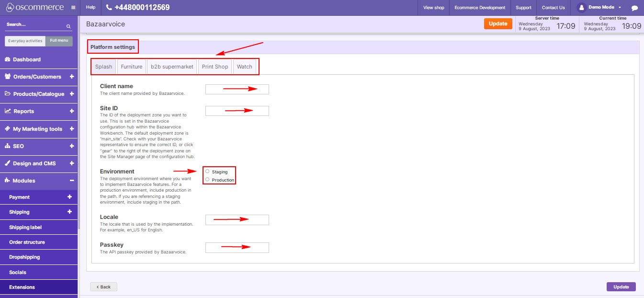Open Ecommerce Development link
The image size is (644, 298).
480,8
